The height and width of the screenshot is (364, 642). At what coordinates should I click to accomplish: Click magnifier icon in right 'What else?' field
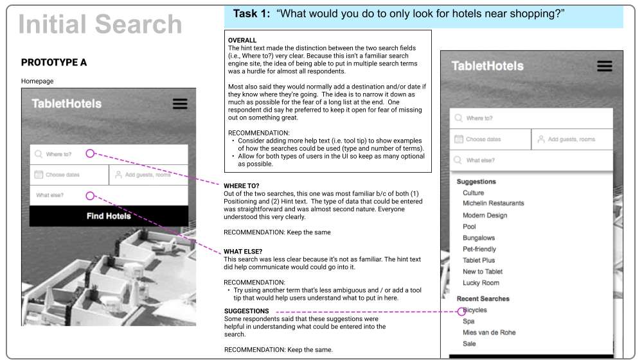(458, 160)
